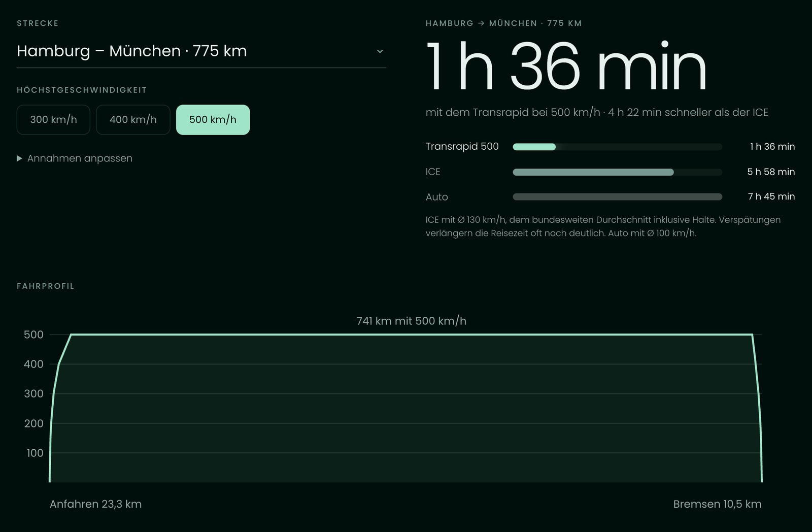This screenshot has width=812, height=532.
Task: Click 'Bremsen 10,5 km' label
Action: [717, 504]
